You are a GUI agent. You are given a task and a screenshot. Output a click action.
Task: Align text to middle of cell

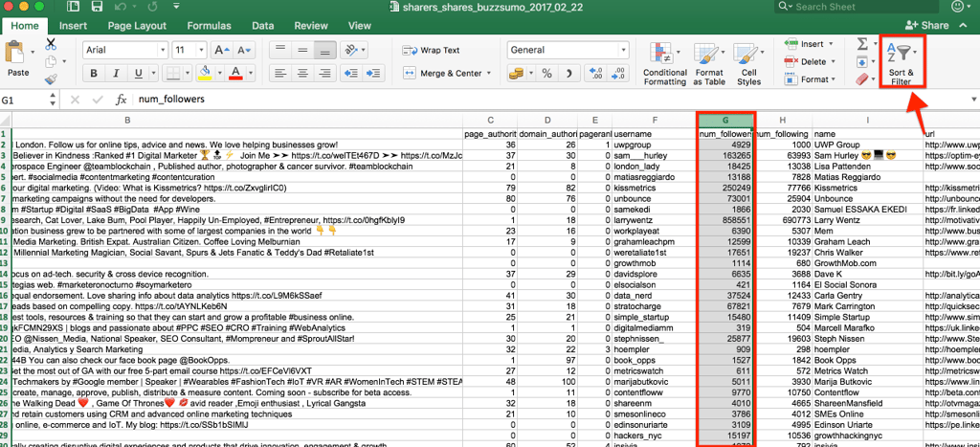(302, 50)
